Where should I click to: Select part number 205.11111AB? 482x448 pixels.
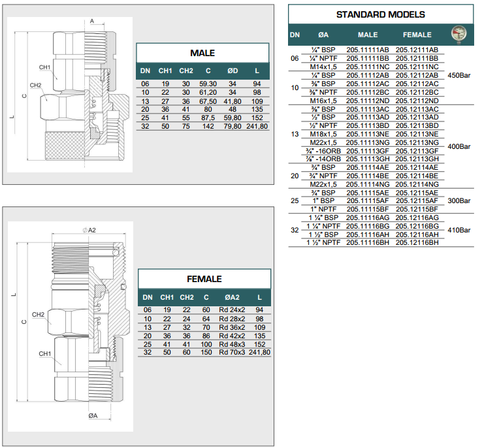(x=368, y=50)
